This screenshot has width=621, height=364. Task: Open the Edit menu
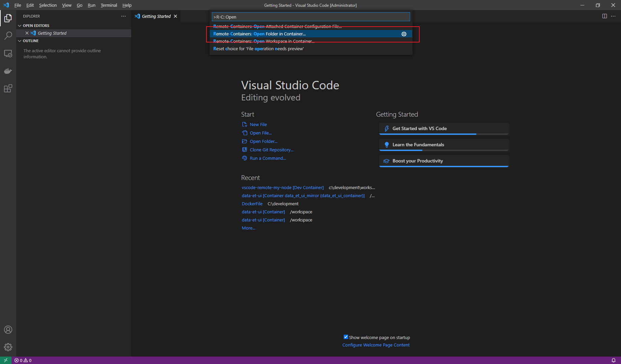point(30,5)
